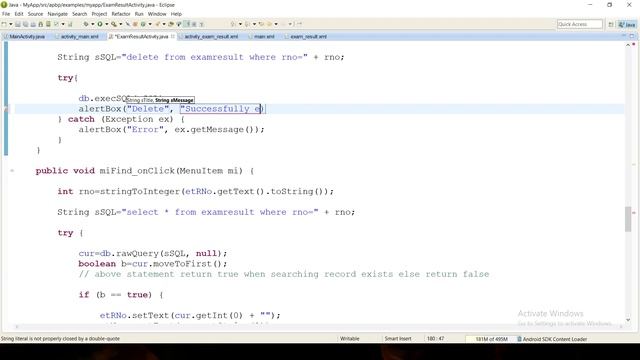Click the Previous Annotation toolbar icon

[x=247, y=24]
